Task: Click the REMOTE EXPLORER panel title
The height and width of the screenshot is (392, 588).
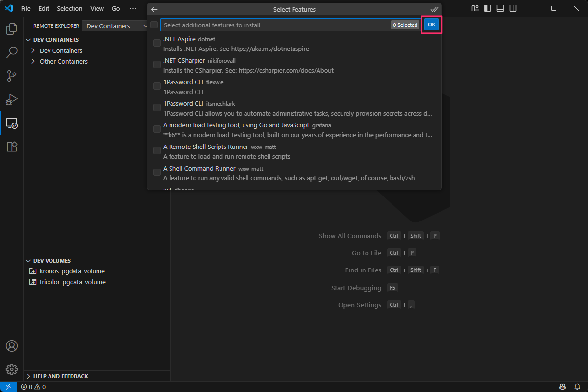Action: click(x=56, y=26)
